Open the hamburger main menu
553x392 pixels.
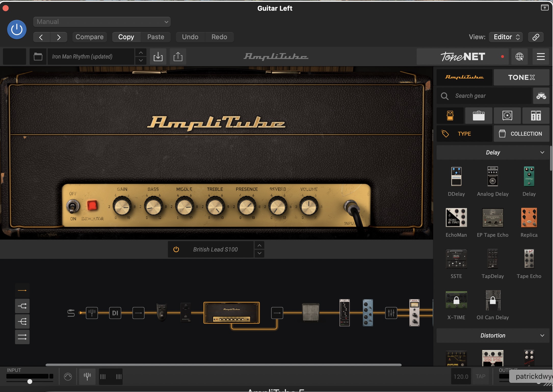pos(541,57)
